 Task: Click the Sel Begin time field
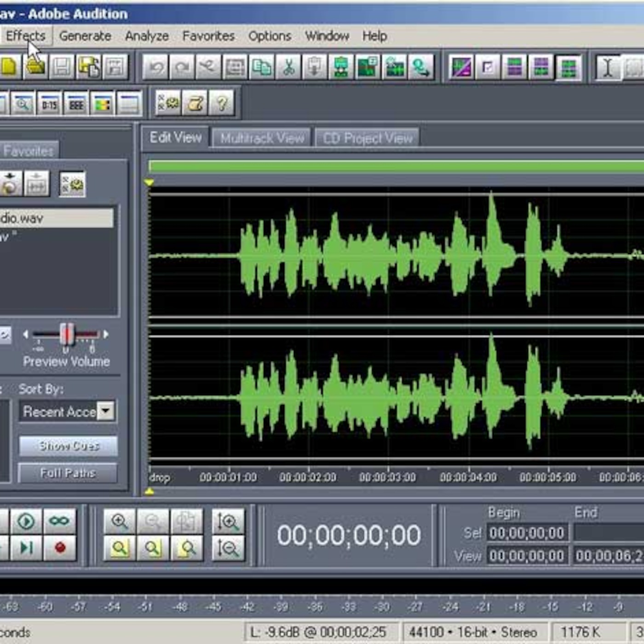527,533
